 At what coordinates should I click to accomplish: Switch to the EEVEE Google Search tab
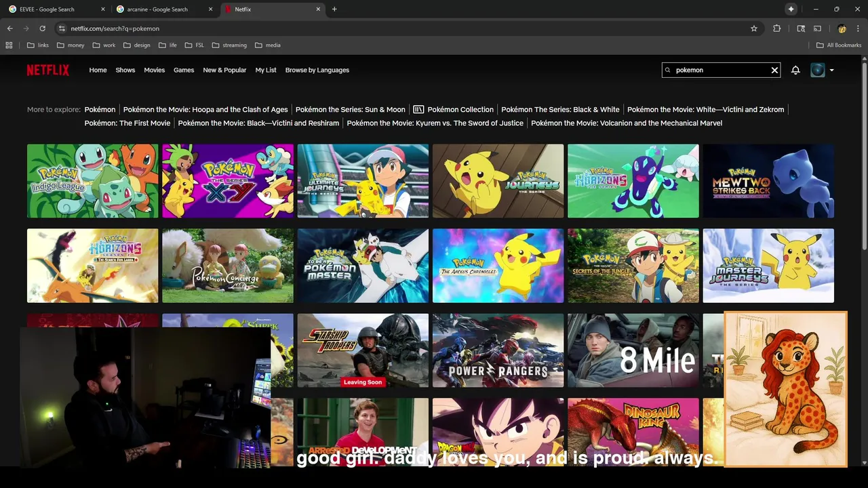(x=57, y=9)
